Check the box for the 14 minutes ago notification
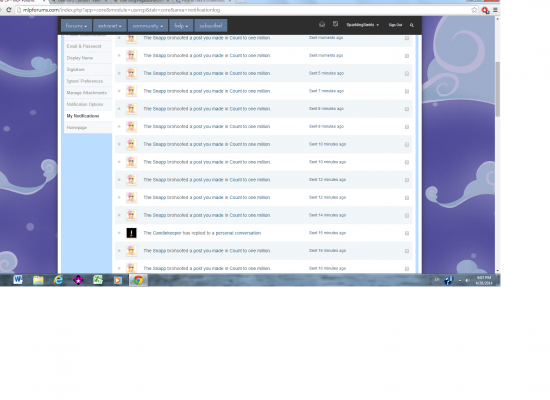 coord(407,215)
